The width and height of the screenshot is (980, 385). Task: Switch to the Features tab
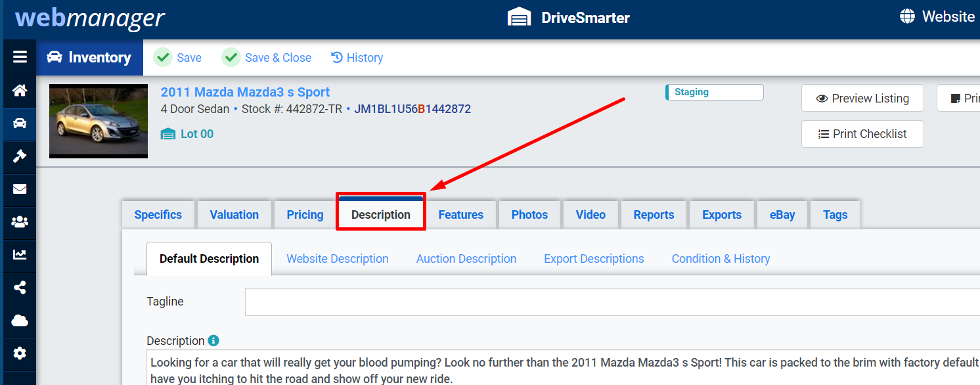click(x=460, y=214)
